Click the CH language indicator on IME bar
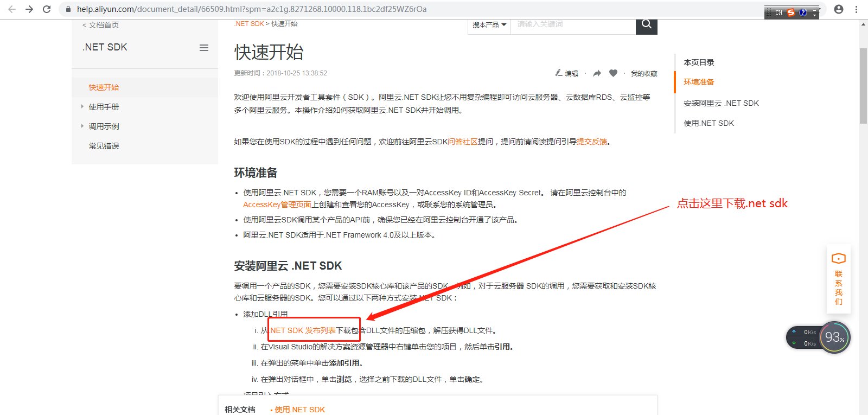Image resolution: width=868 pixels, height=415 pixels. click(778, 12)
